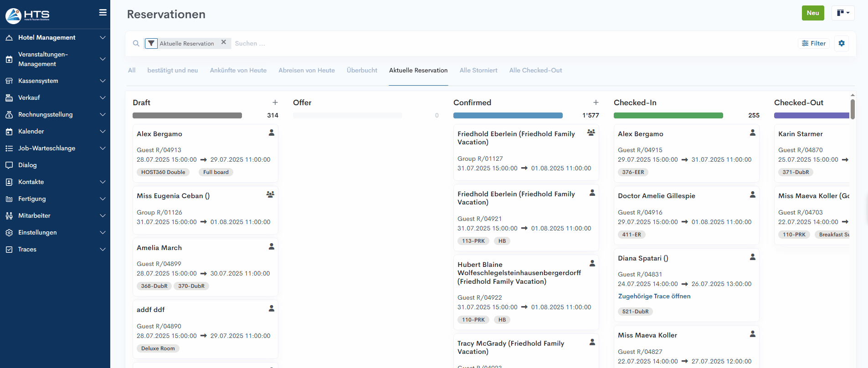Click the hamburger menu icon in sidebar
The width and height of the screenshot is (868, 368).
[x=103, y=13]
